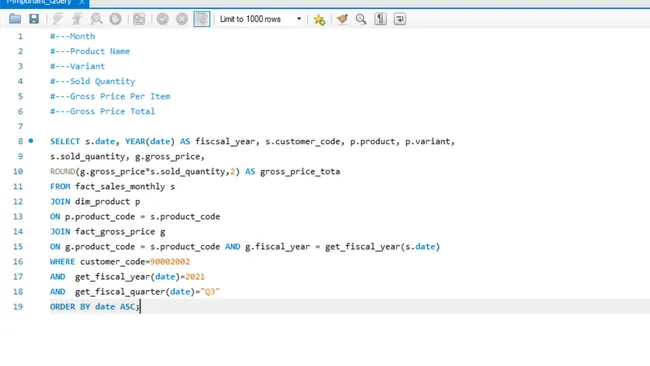Click the ASC keyword on line 19
The image size is (650, 366).
pyautogui.click(x=127, y=306)
